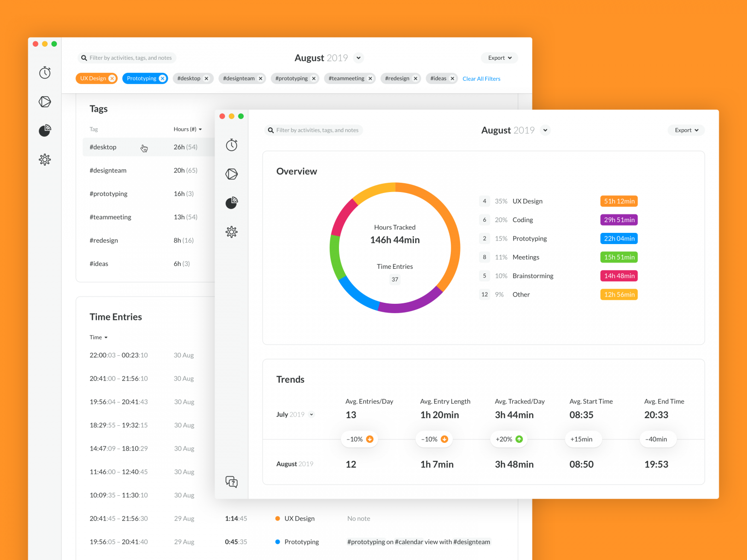
Task: Open the help chat icon at sidebar bottom
Action: 231,482
